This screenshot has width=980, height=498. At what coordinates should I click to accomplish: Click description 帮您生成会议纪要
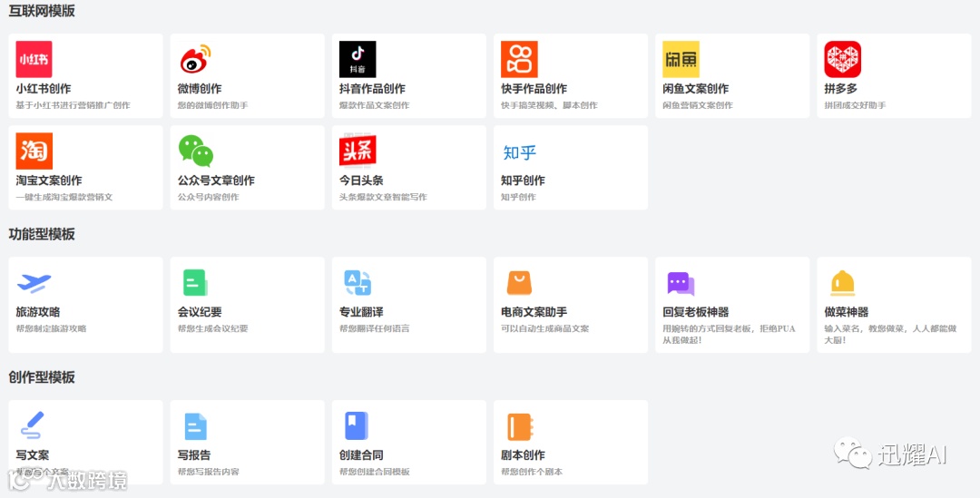click(x=212, y=328)
